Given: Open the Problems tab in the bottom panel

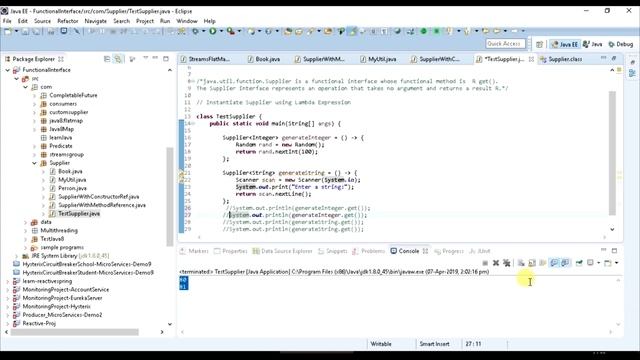Looking at the screenshot, I should pyautogui.click(x=369, y=251).
